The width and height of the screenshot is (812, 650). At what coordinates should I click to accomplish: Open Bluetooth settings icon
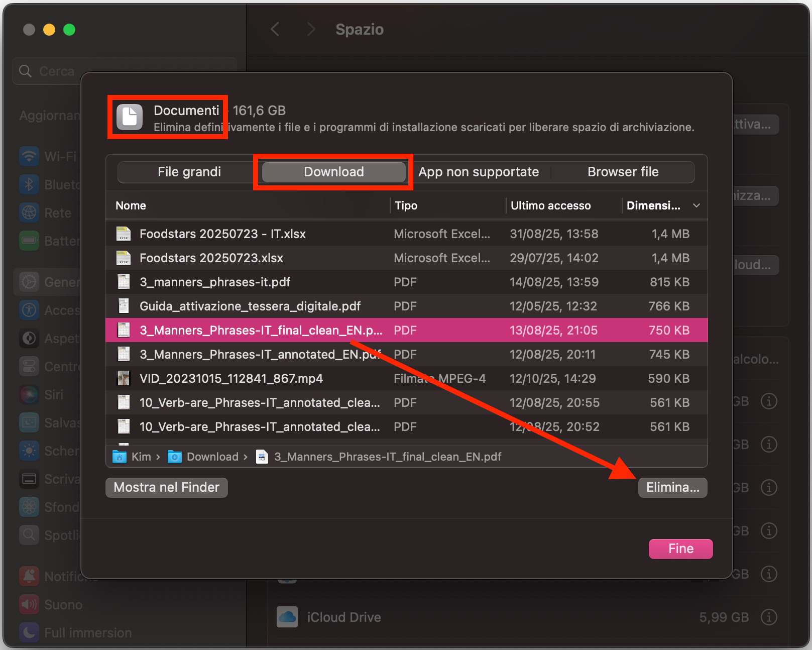(x=29, y=184)
